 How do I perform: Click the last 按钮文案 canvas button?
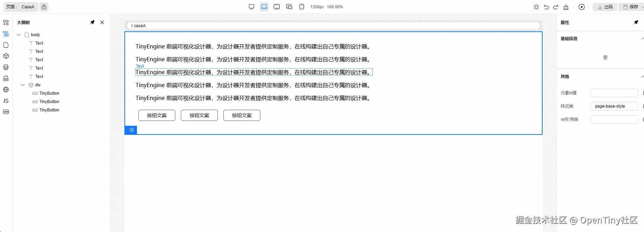242,115
